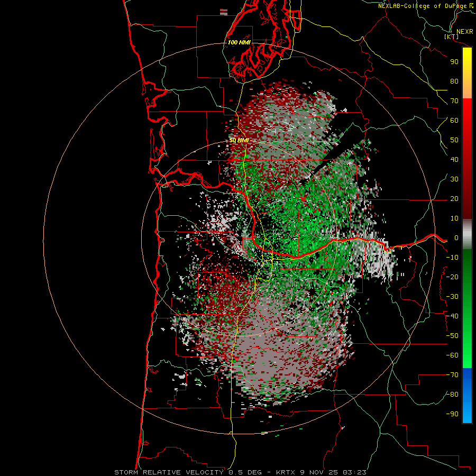Pick the gray zero-velocity segment of the color bar
The height and width of the screenshot is (476, 476).
tap(467, 234)
